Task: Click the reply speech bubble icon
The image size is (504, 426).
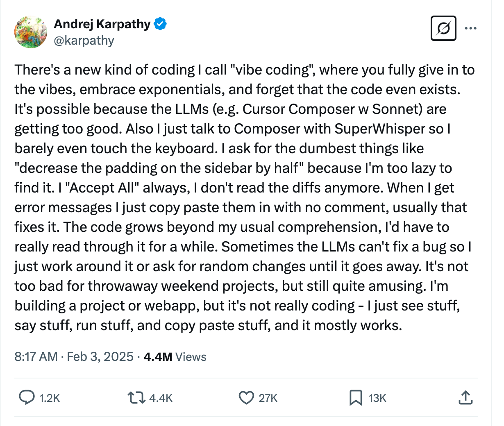Action: 27,398
